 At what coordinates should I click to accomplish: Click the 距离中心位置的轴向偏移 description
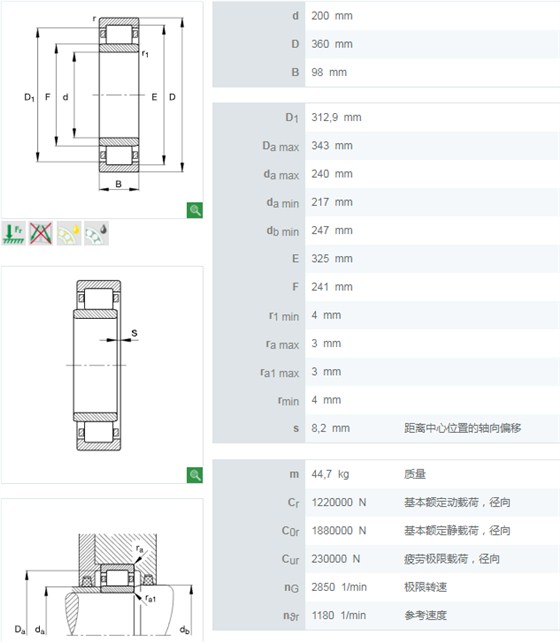click(x=463, y=428)
